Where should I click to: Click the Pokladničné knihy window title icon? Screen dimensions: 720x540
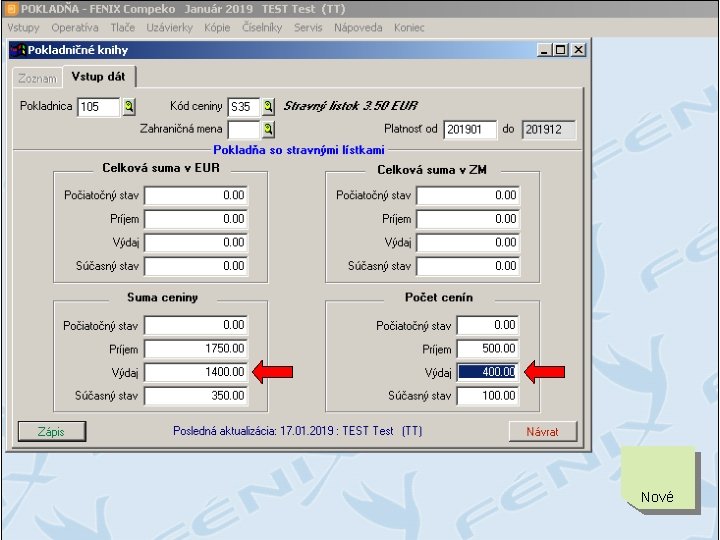[17, 50]
